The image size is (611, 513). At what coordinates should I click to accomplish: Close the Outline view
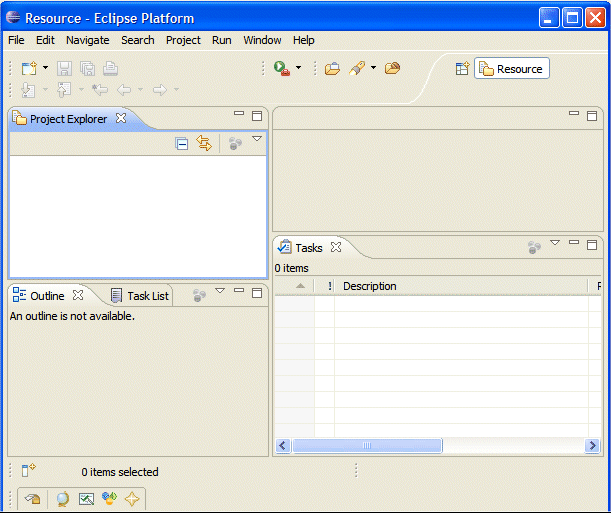(78, 295)
